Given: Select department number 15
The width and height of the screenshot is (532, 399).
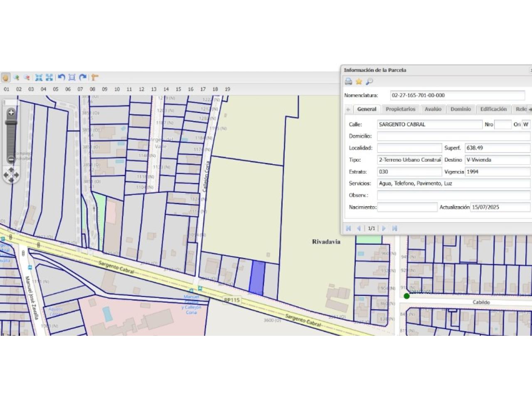Looking at the screenshot, I should (x=178, y=89).
